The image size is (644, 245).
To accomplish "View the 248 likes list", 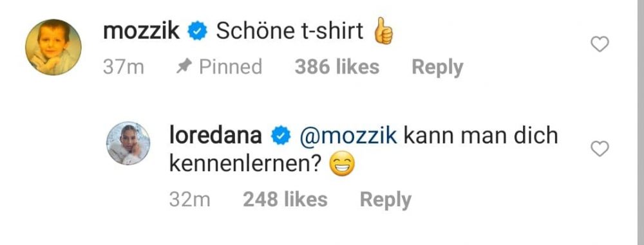I will point(285,199).
